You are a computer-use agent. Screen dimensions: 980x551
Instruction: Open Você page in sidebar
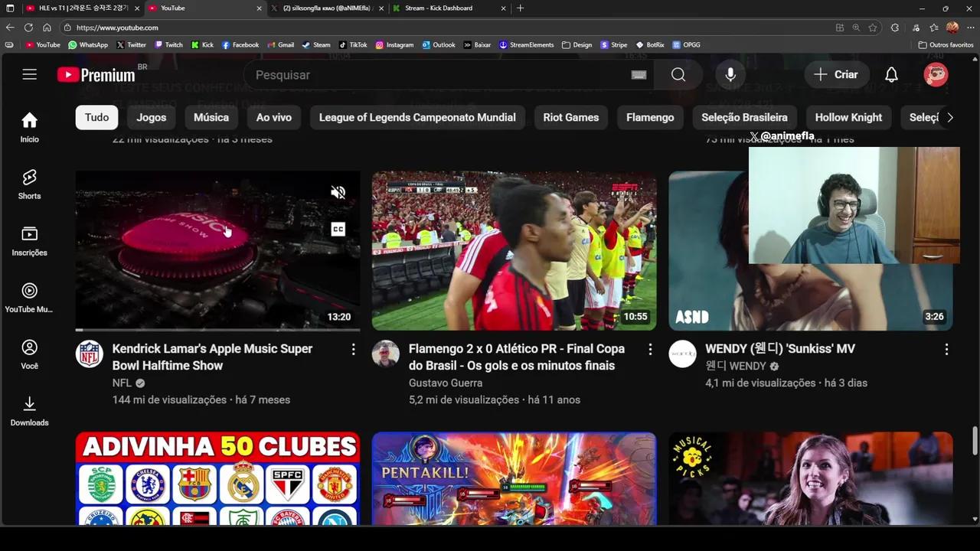point(29,354)
